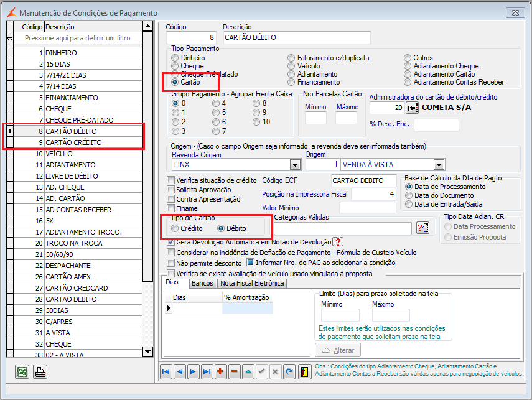Open Nota Fiscal Eletrônica tab
532x400 pixels.
coord(252,283)
